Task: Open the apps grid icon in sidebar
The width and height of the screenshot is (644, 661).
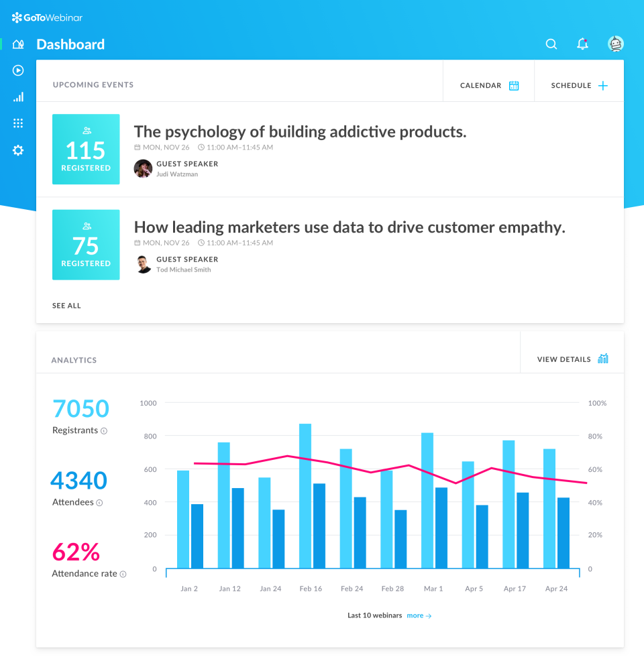Action: click(18, 123)
